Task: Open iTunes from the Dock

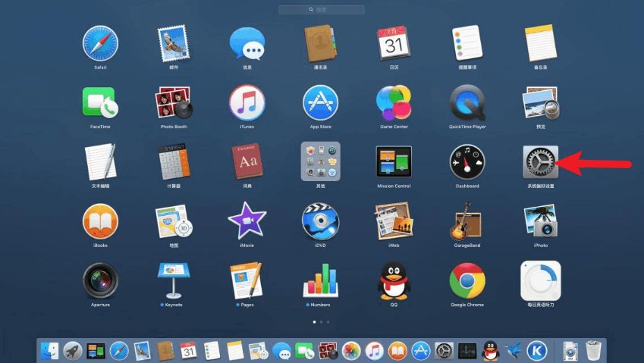Action: pos(374,351)
